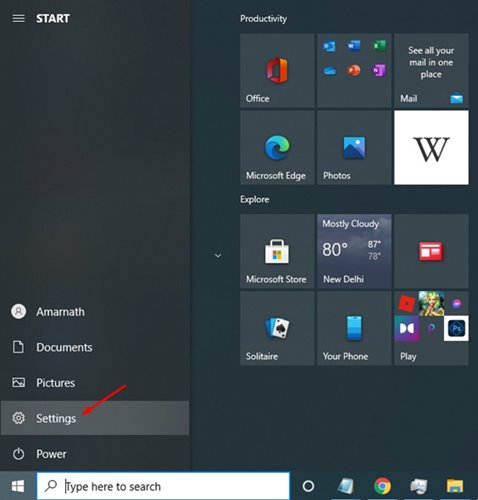Open the Wikipedia tile
Image resolution: width=478 pixels, height=500 pixels.
point(431,148)
